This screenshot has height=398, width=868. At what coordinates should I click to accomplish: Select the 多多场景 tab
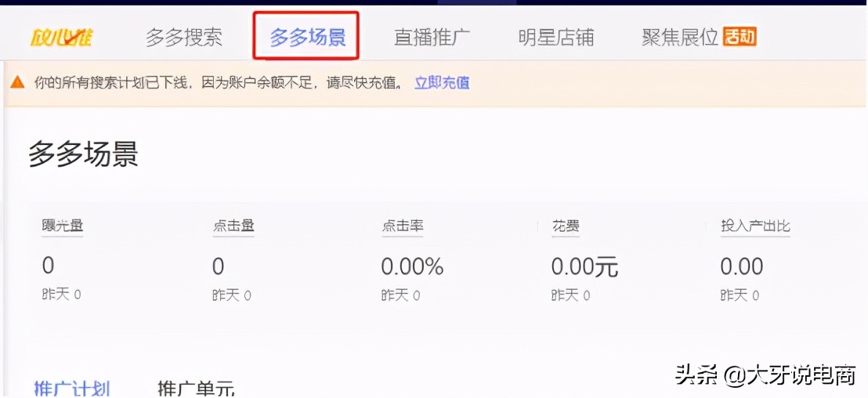[307, 37]
